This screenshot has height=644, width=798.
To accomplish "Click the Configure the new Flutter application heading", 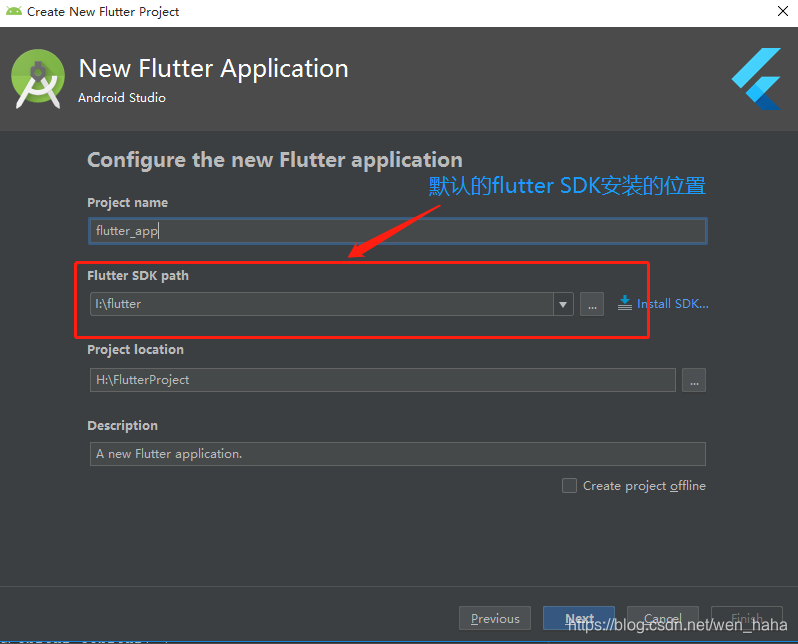I will point(275,160).
